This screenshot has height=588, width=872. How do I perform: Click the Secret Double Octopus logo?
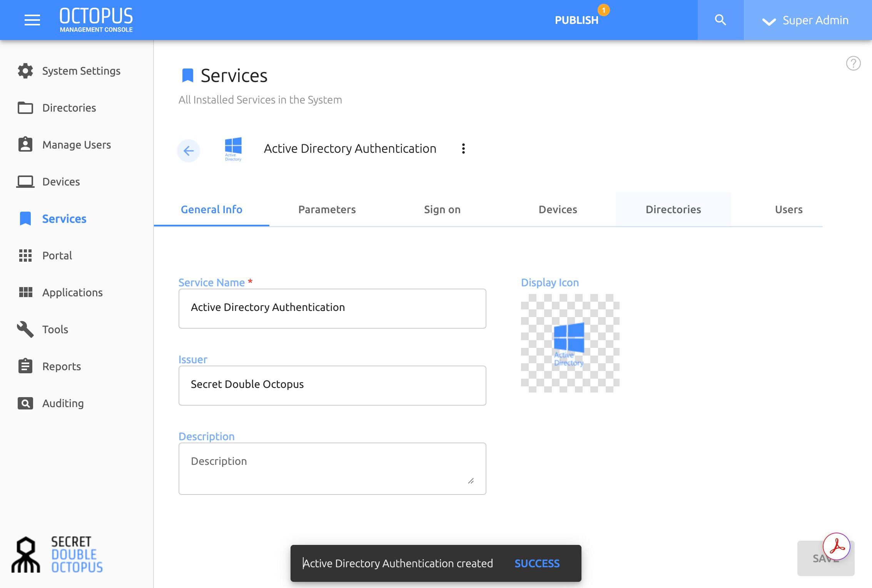[57, 555]
